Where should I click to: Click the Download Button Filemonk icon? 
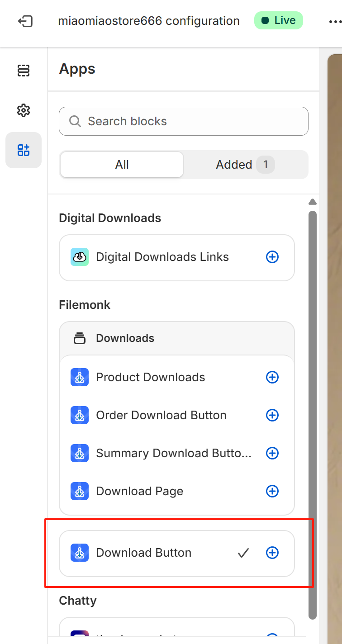(80, 553)
